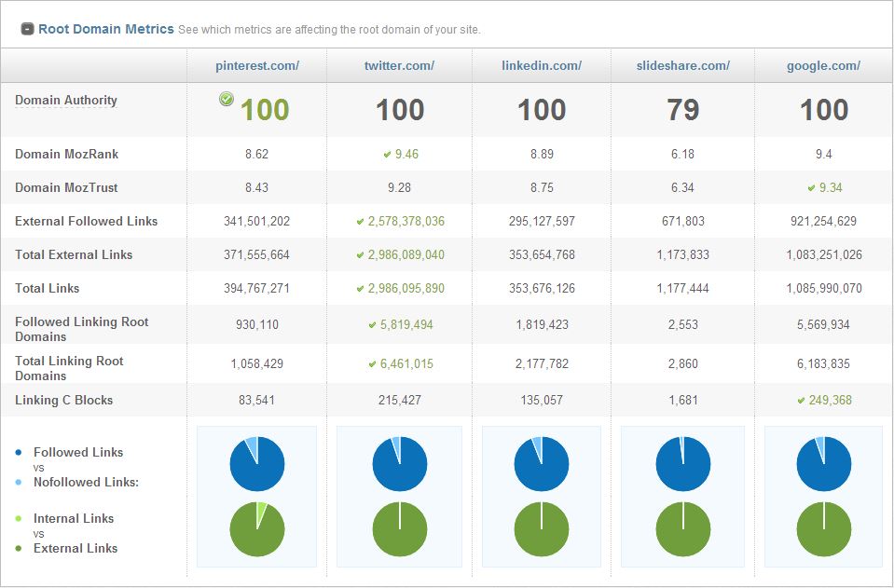Collapse the Root Domain Metrics section

pyautogui.click(x=27, y=29)
